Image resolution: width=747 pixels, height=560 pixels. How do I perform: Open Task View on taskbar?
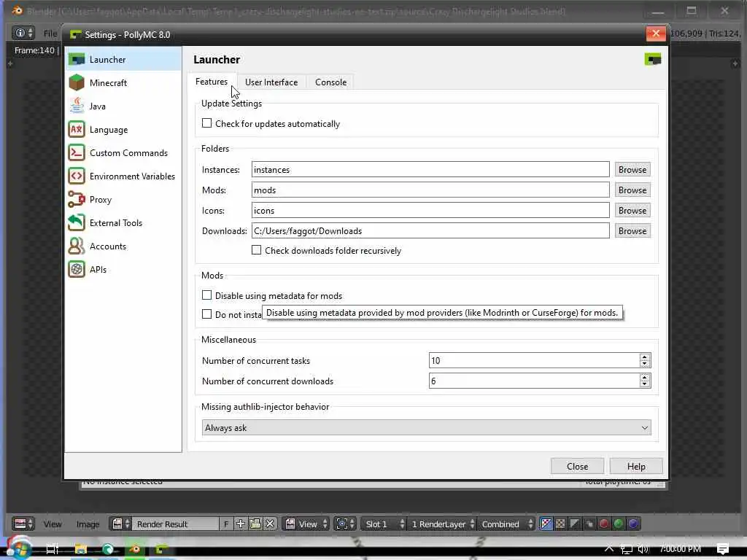click(53, 549)
